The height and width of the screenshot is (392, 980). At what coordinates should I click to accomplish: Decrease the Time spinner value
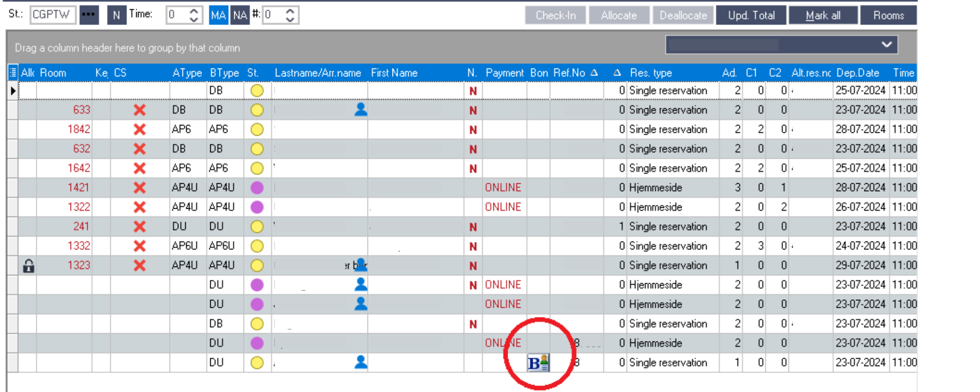pyautogui.click(x=194, y=19)
